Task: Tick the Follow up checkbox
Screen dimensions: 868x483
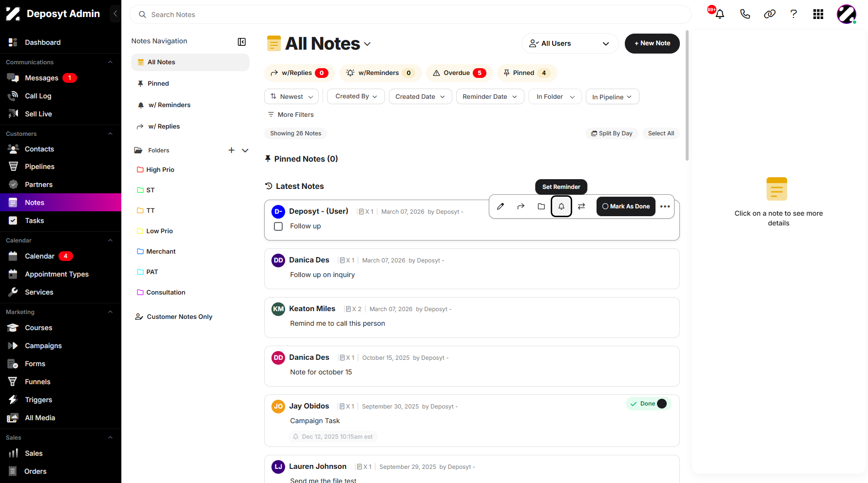Action: pyautogui.click(x=278, y=226)
